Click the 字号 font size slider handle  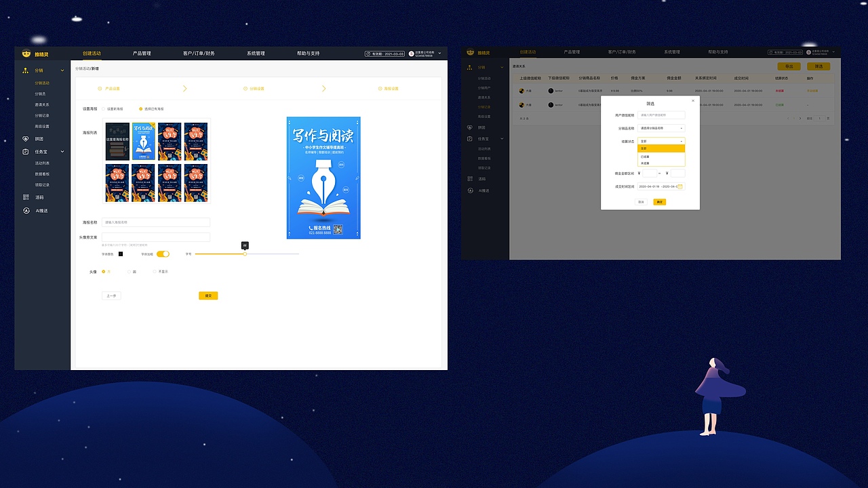tap(245, 253)
